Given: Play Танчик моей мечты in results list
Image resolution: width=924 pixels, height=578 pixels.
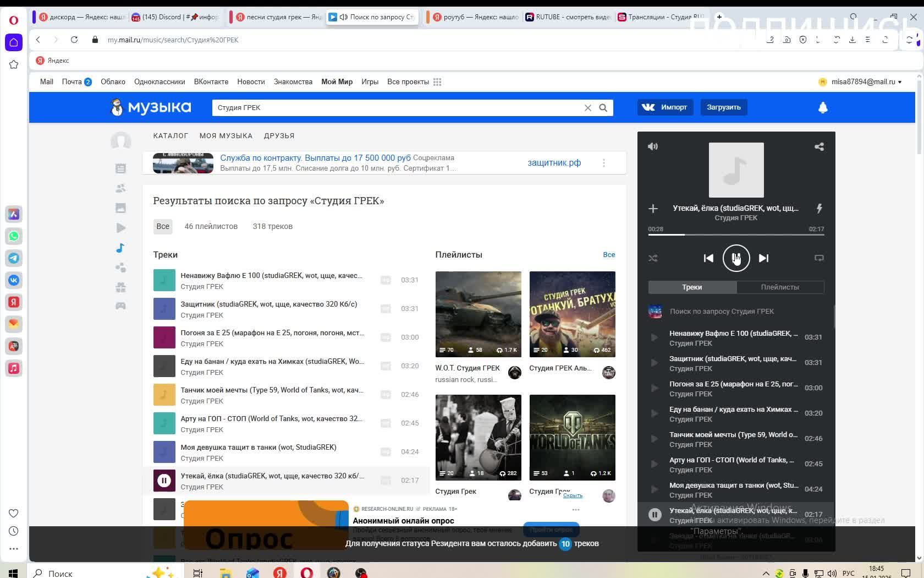Looking at the screenshot, I should point(164,395).
